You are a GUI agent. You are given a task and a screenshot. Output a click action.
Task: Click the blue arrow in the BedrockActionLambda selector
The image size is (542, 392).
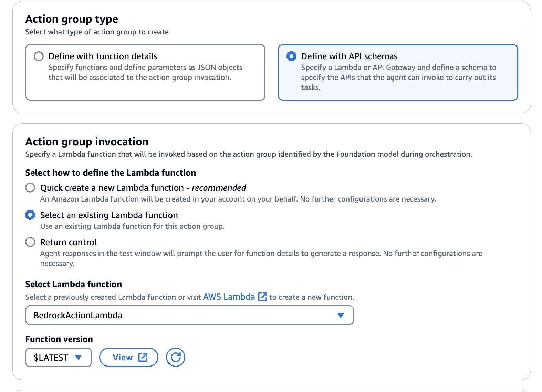point(341,315)
